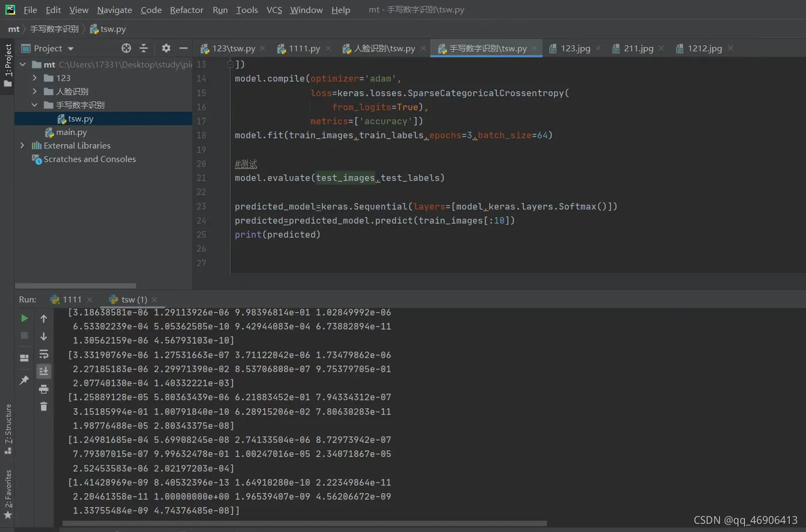The height and width of the screenshot is (532, 806).
Task: Expand the 123 folder
Action: coord(35,78)
